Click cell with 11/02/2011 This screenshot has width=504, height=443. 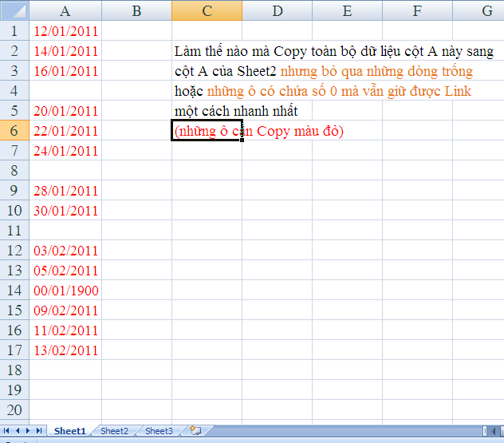point(65,330)
